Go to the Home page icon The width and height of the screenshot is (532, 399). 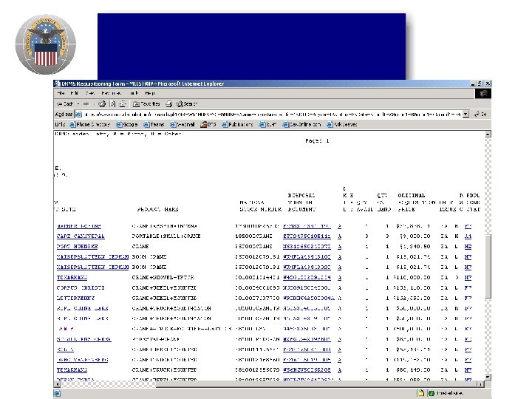tap(123, 104)
